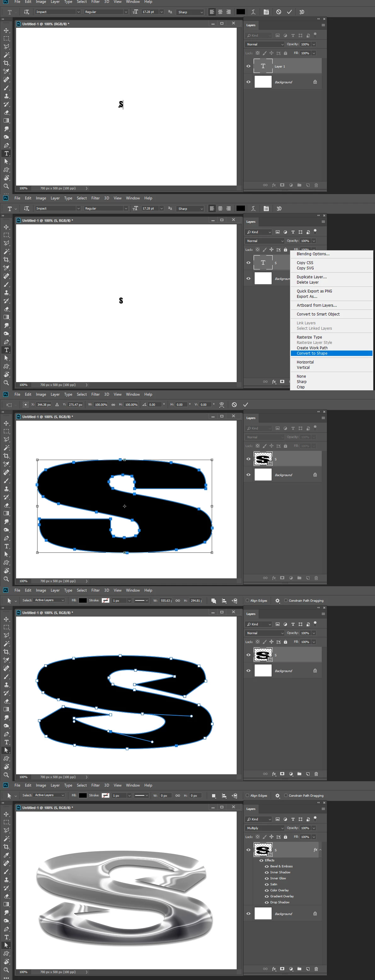Click create warped text icon in Layer 1 window

[x=253, y=12]
